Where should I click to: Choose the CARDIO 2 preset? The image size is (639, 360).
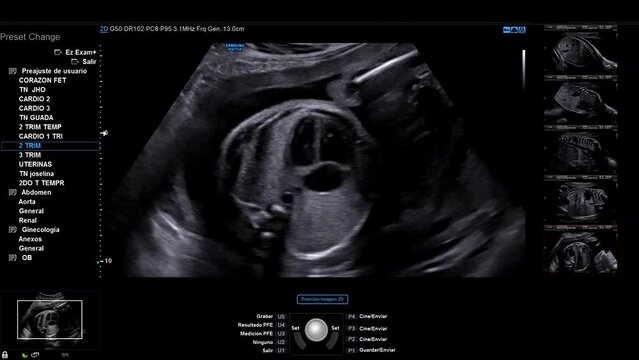[x=34, y=99]
